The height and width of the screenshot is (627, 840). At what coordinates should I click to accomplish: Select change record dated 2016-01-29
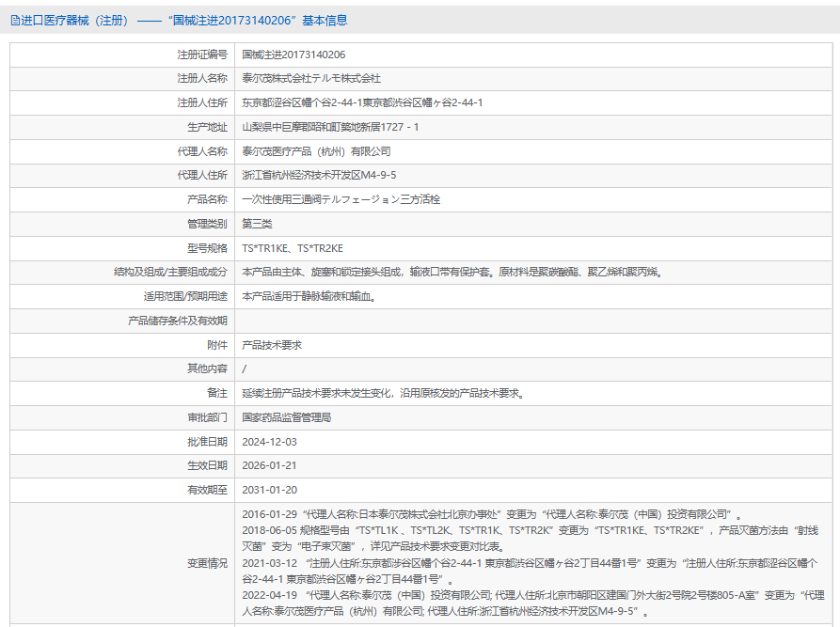(x=492, y=514)
